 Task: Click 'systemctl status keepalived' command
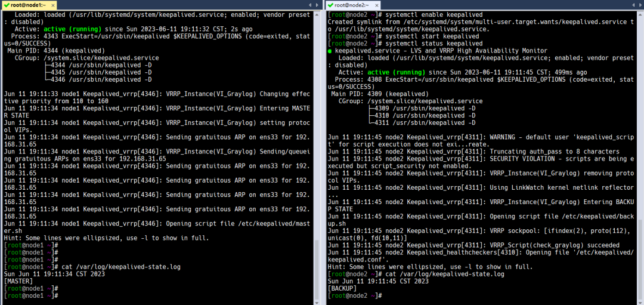pos(434,44)
